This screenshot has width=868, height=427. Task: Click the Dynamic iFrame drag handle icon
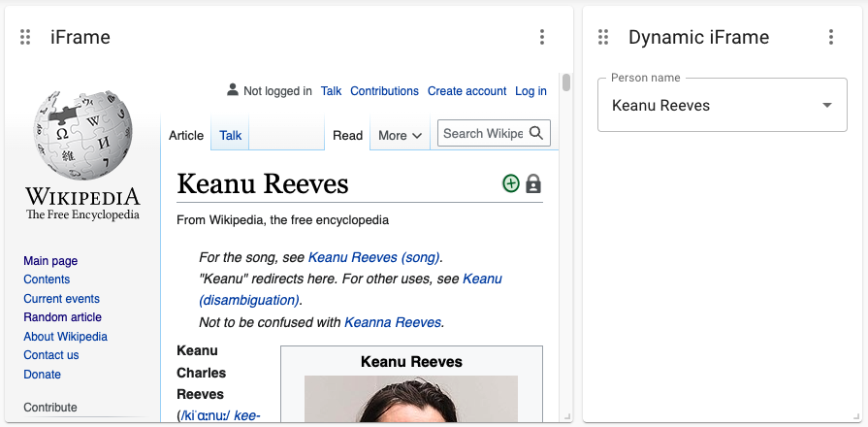603,37
